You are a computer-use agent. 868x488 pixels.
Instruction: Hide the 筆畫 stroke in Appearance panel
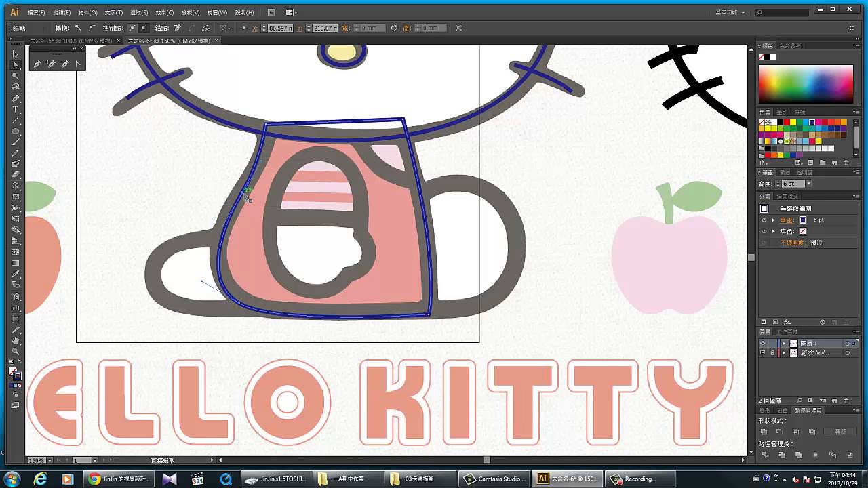tap(764, 220)
